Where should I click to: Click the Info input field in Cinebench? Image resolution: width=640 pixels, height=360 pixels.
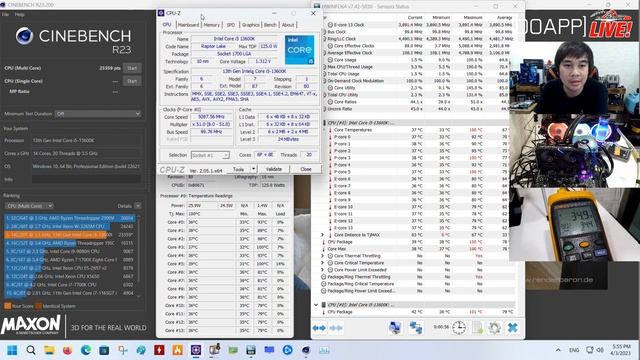tap(86, 180)
